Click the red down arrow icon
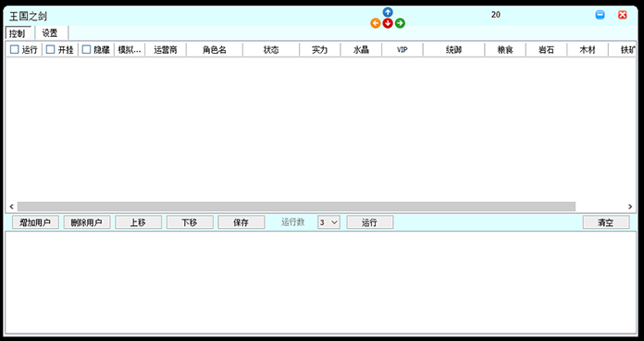The width and height of the screenshot is (644, 341). pyautogui.click(x=388, y=23)
